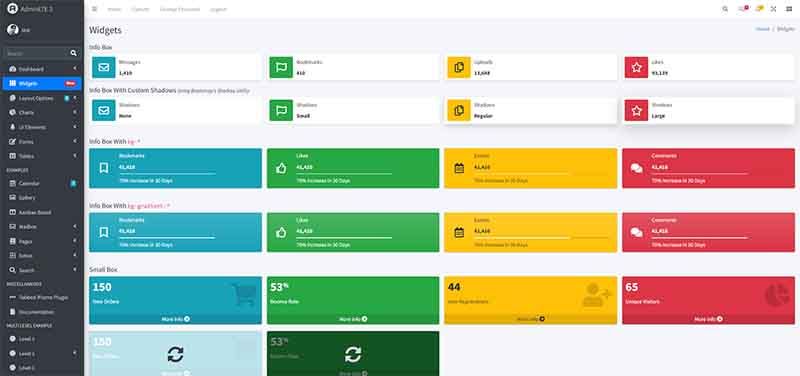The height and width of the screenshot is (376, 800).
Task: Expand the Forms sidebar menu
Action: pos(42,141)
